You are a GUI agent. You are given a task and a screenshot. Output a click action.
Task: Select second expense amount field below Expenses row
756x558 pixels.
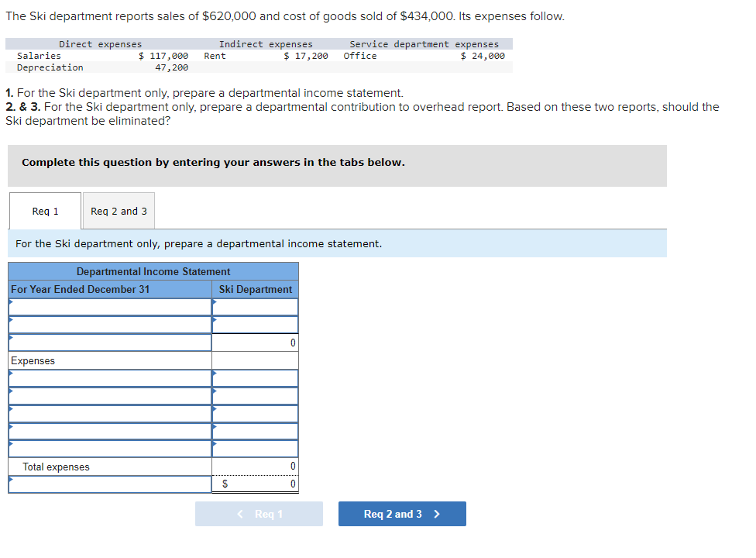pyautogui.click(x=255, y=396)
